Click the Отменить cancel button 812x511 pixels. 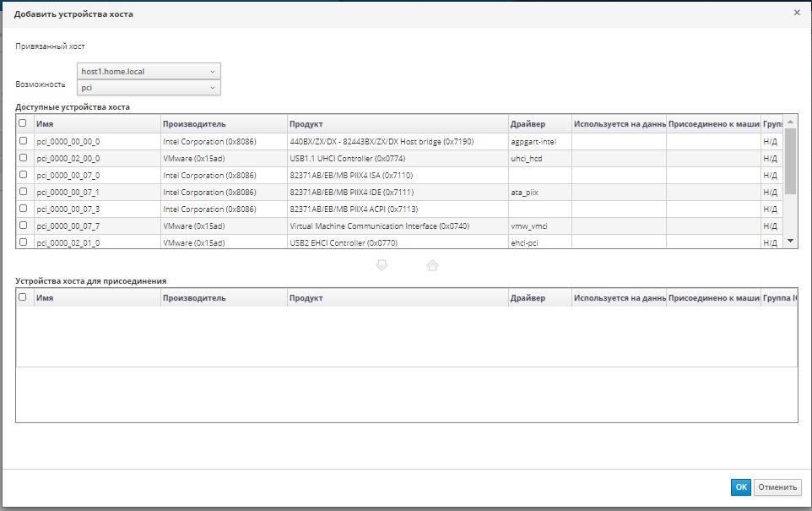[x=777, y=487]
